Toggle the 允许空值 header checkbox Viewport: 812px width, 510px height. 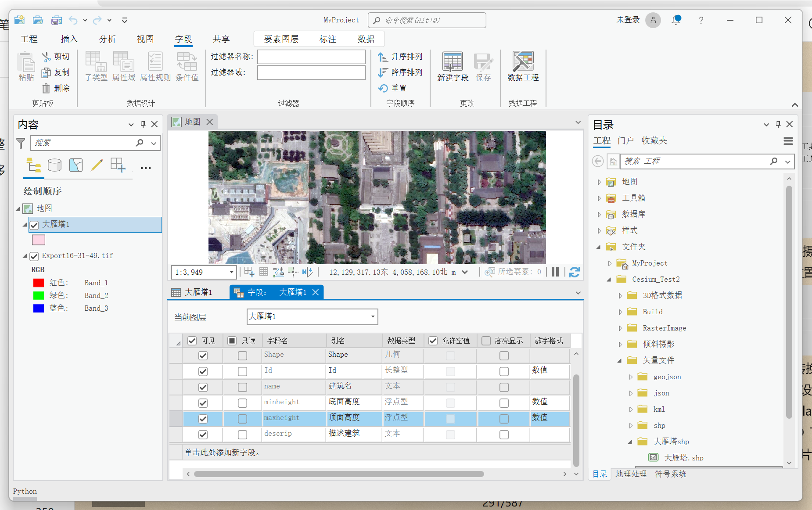tap(433, 341)
